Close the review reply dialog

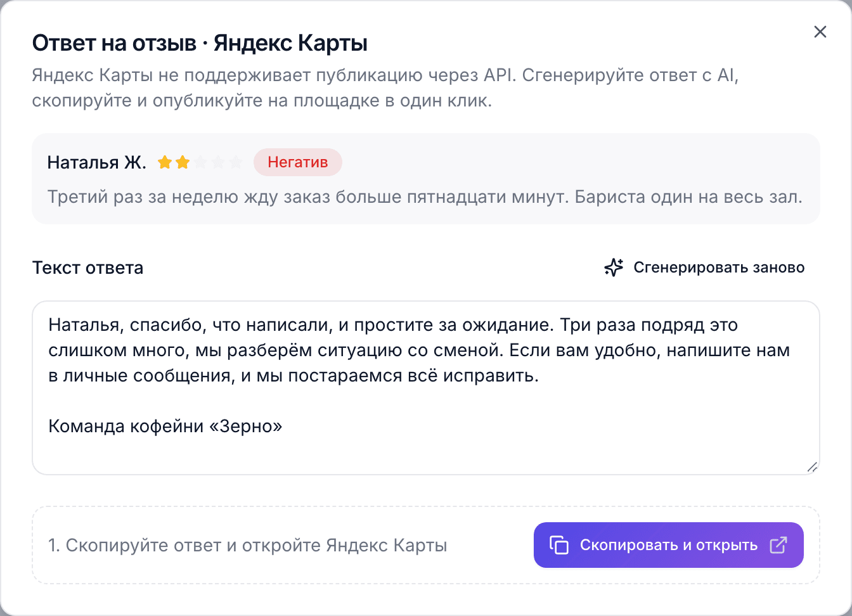(x=820, y=32)
